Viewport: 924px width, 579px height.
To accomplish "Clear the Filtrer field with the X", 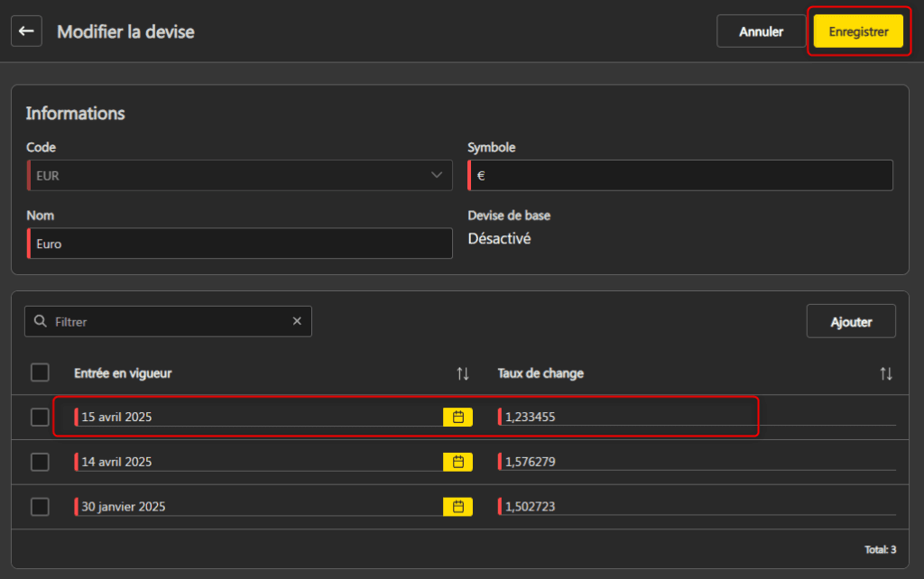I will [297, 321].
